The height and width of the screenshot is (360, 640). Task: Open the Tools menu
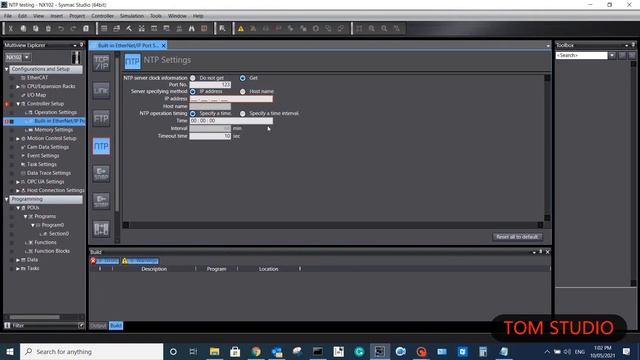pyautogui.click(x=156, y=16)
